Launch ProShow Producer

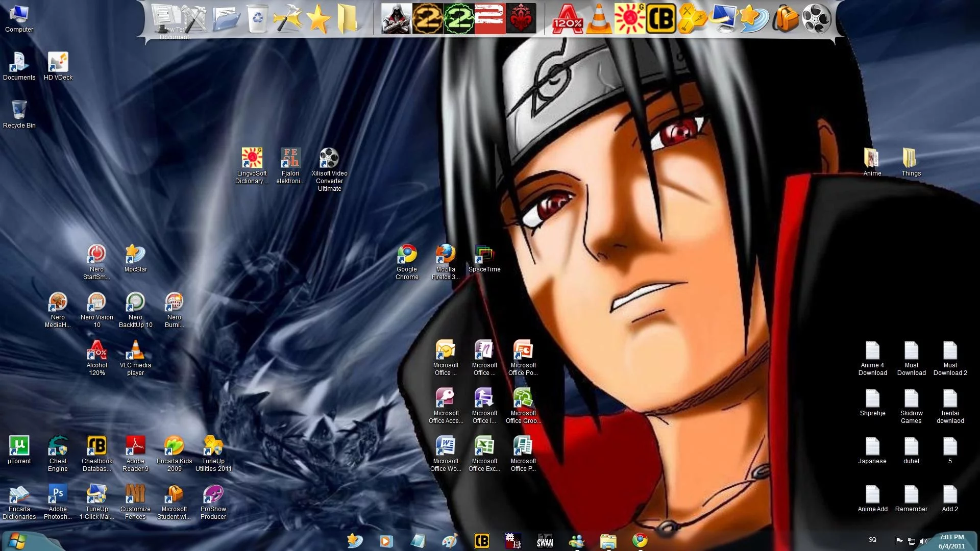pos(213,502)
